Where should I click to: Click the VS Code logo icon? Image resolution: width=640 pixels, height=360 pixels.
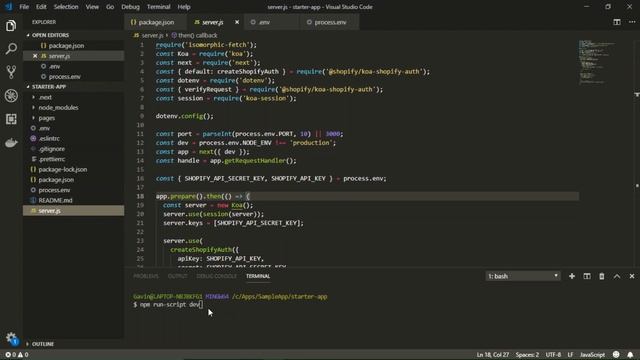coord(9,7)
